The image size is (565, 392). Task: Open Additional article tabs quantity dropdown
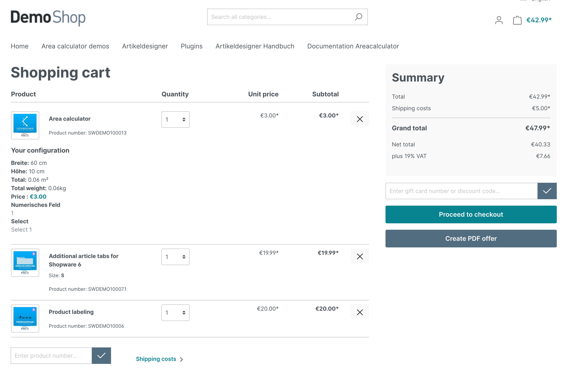point(175,257)
